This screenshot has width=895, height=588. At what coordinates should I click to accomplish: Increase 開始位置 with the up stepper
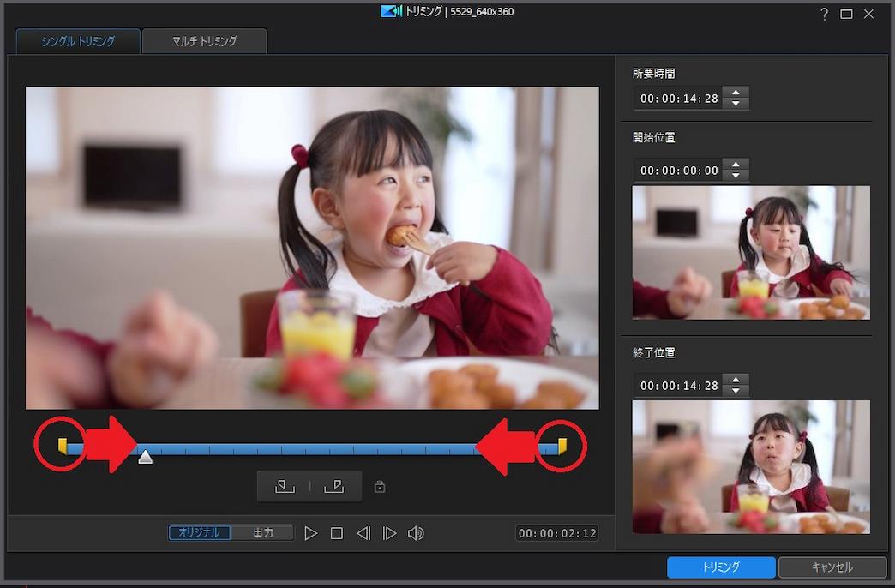(x=736, y=165)
